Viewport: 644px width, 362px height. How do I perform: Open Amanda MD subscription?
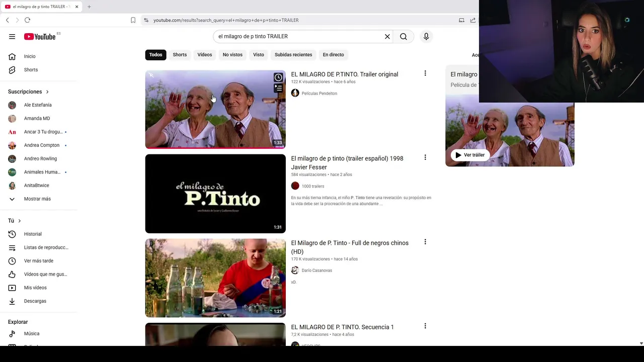[x=38, y=119]
